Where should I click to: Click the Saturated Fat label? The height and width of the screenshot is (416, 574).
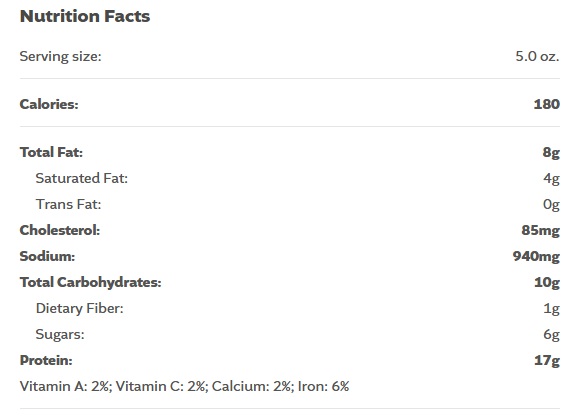click(x=82, y=178)
